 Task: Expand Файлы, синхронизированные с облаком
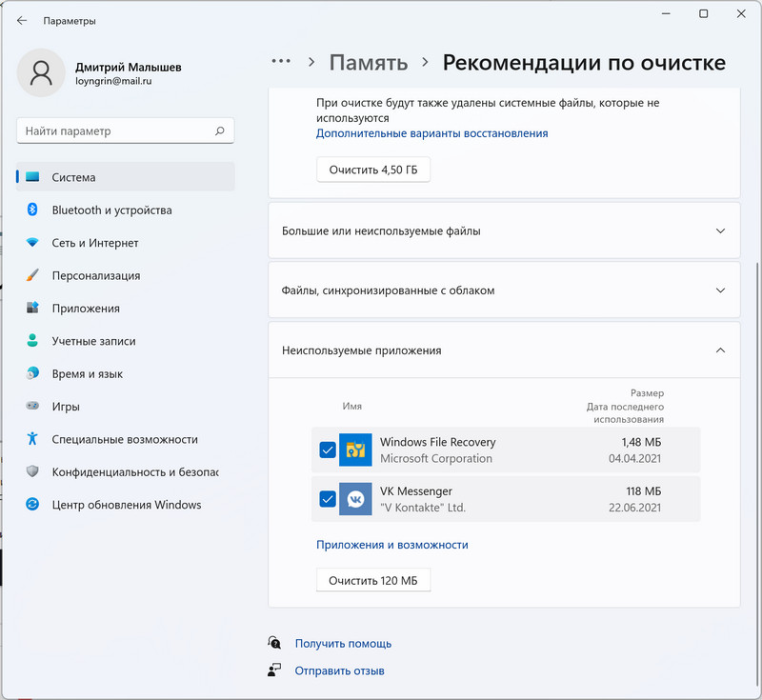click(x=721, y=290)
